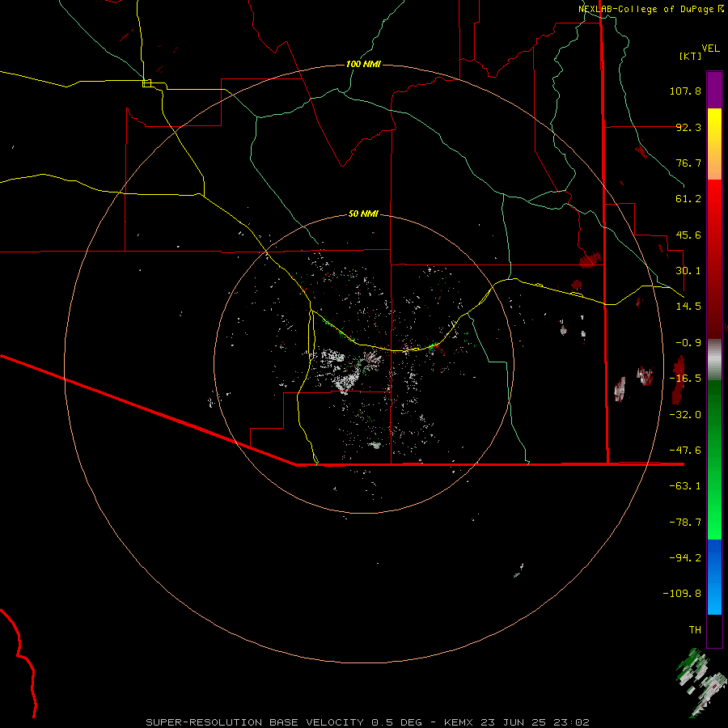Click the [KT] units label
The image size is (728, 728).
[690, 56]
